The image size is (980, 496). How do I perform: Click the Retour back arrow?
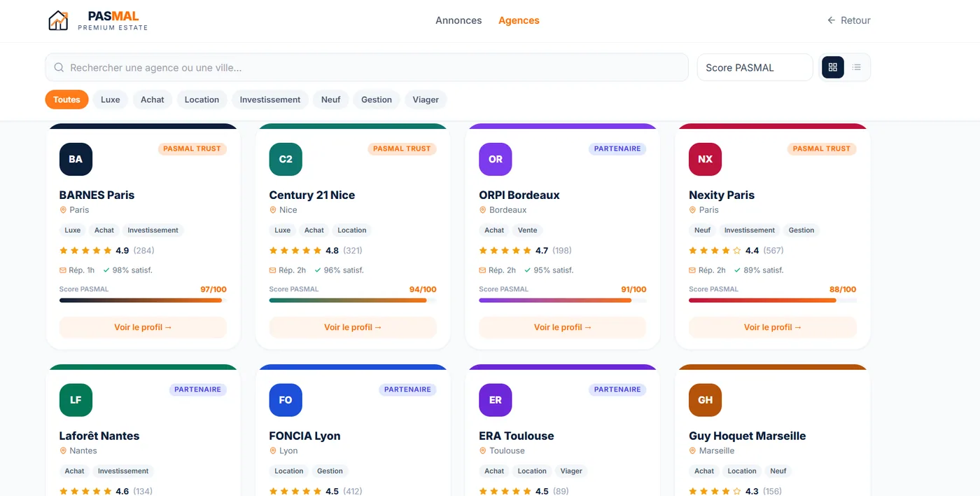pyautogui.click(x=832, y=20)
